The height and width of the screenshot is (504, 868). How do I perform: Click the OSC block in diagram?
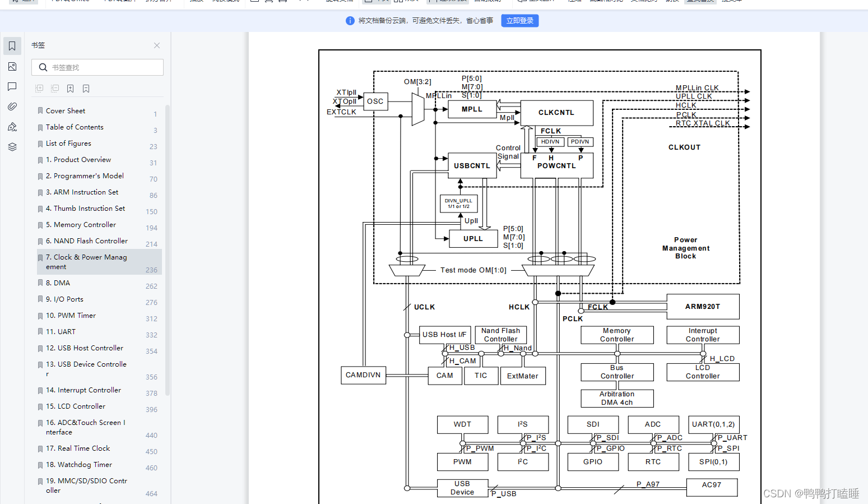(375, 101)
